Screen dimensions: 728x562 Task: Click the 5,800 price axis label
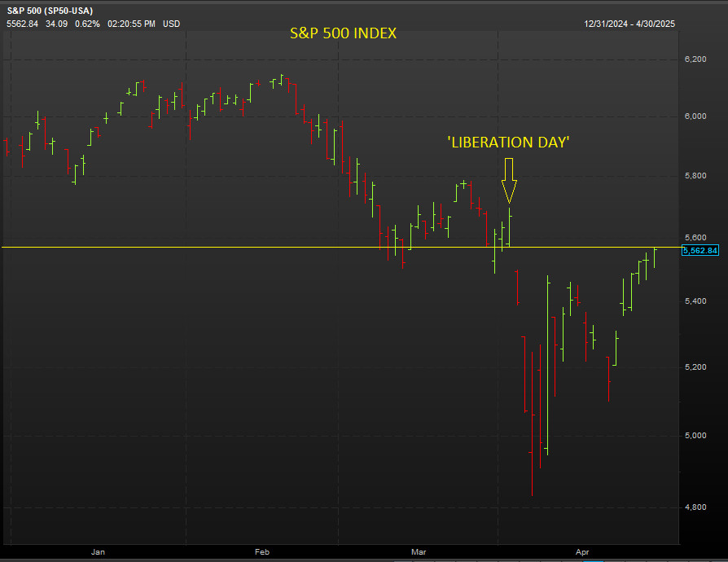(x=695, y=176)
